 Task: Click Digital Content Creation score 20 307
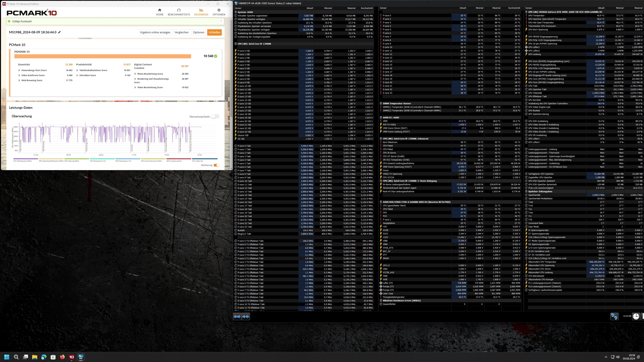pos(185,66)
